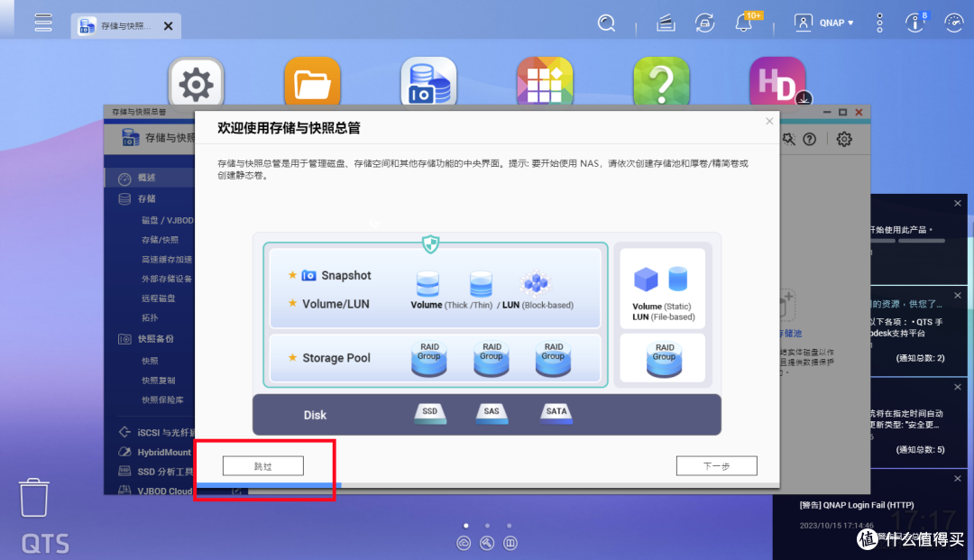This screenshot has height=560, width=974.
Task: Select 概述 in the storage sidebar
Action: 150,178
